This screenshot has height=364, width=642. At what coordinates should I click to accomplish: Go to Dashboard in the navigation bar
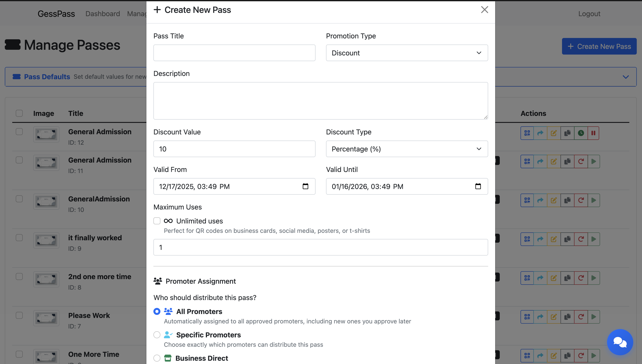[103, 14]
